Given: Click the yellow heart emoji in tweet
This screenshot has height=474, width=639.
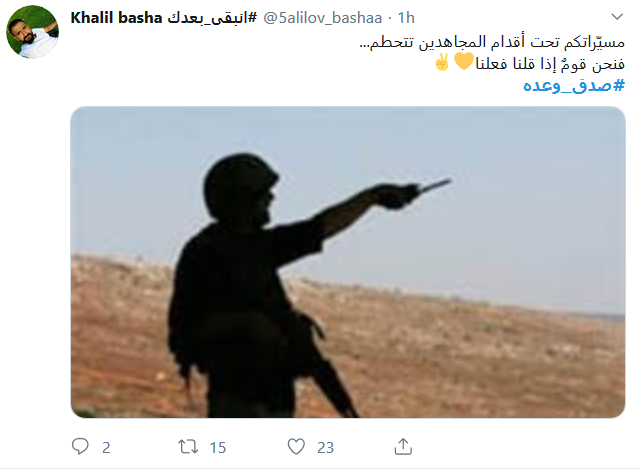Looking at the screenshot, I should click(464, 62).
